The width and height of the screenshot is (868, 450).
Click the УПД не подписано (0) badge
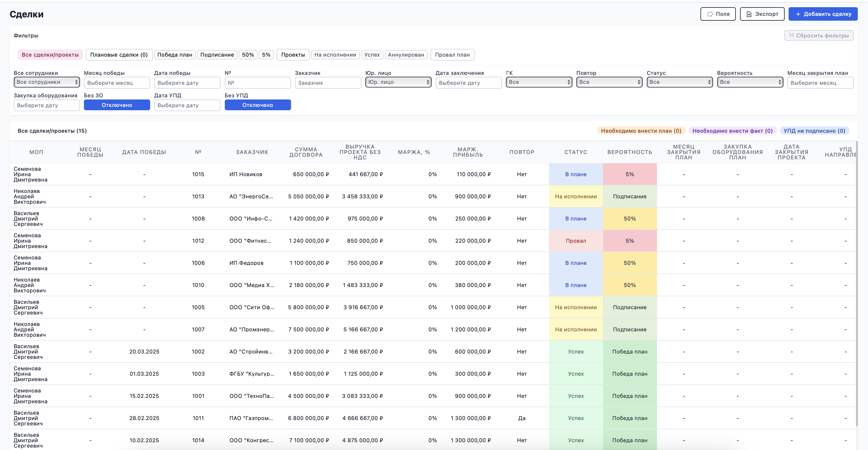[x=814, y=131]
